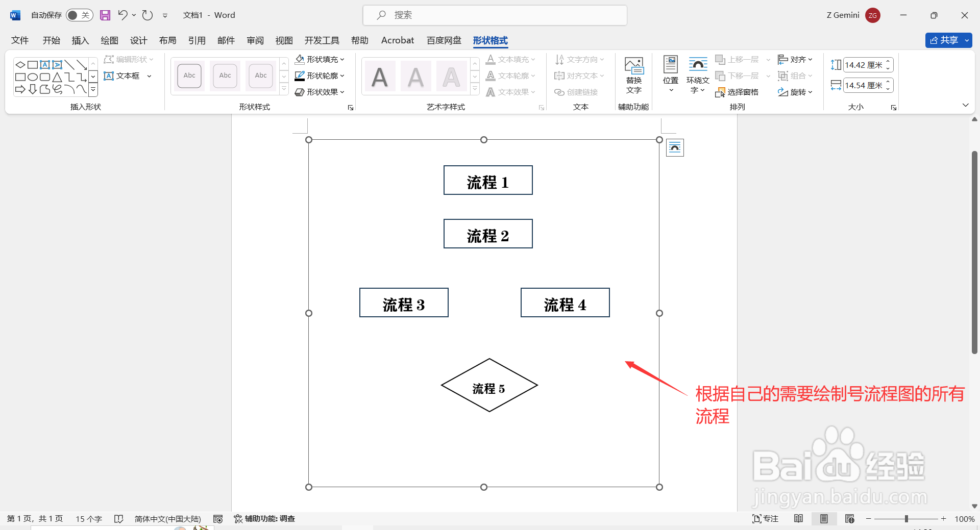Select the right arrow shape in gallery
The image size is (980, 530).
coord(20,89)
